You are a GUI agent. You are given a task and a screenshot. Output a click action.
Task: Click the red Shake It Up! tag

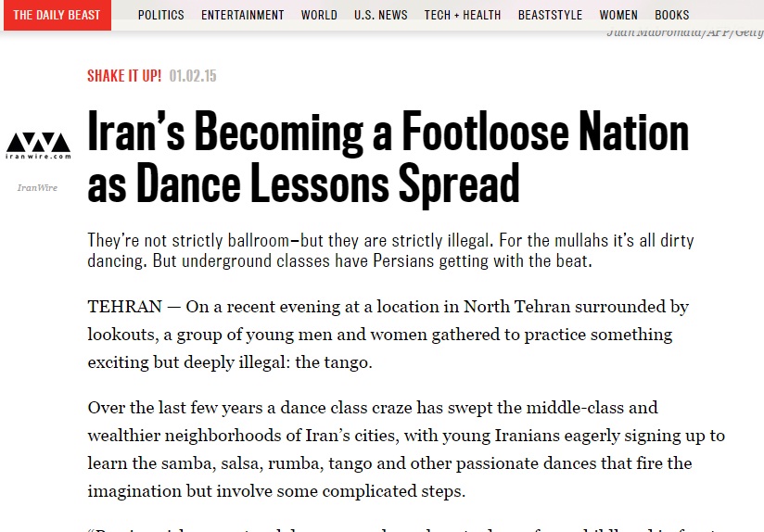pos(124,76)
